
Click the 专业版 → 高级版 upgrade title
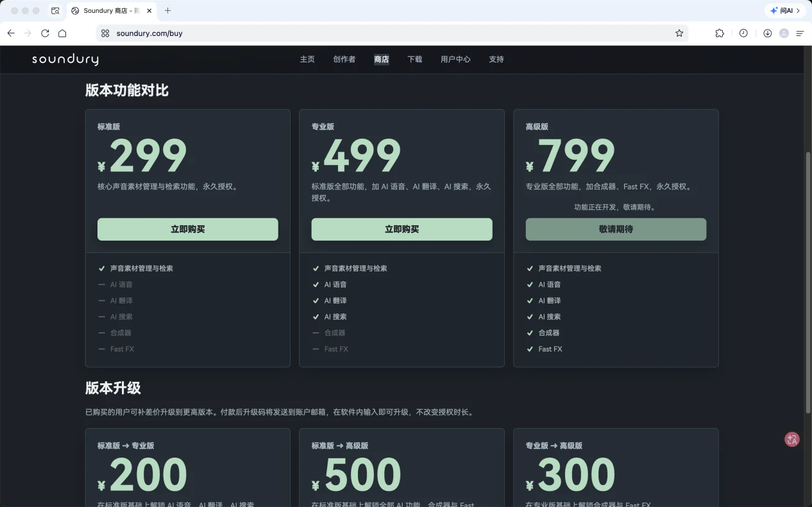(x=554, y=445)
